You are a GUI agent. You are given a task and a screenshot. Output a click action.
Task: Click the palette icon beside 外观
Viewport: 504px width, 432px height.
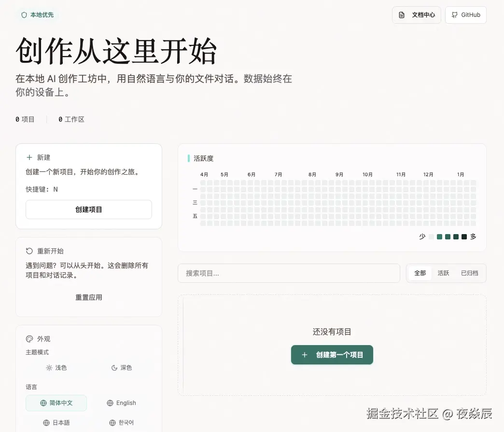[29, 339]
